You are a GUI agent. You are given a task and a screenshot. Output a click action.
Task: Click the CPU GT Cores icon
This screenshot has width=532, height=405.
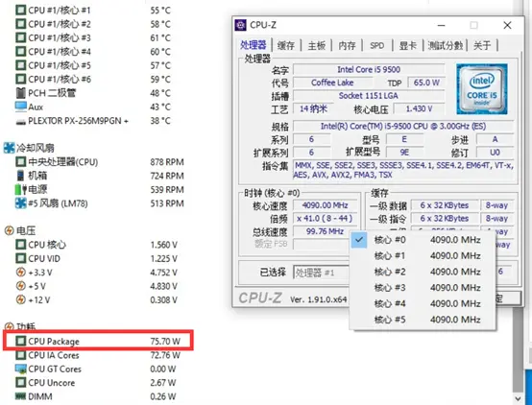[x=21, y=369]
